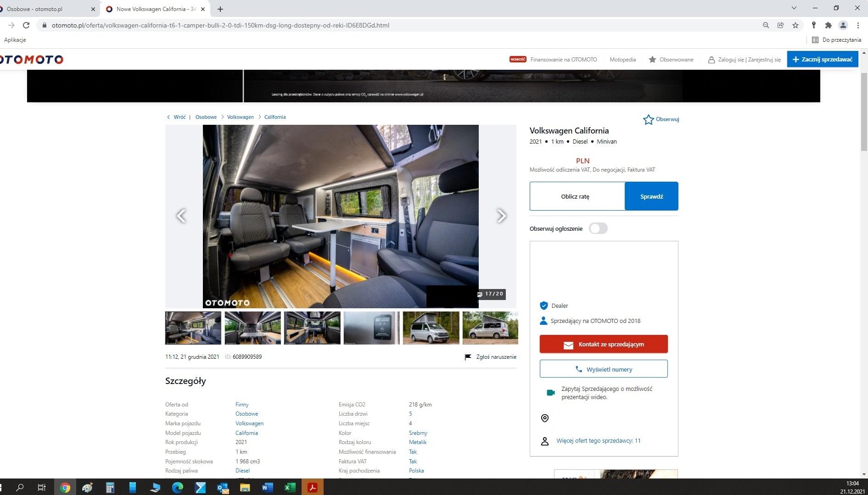Image resolution: width=868 pixels, height=495 pixels.
Task: Select the control panel thumbnail
Action: [x=371, y=328]
